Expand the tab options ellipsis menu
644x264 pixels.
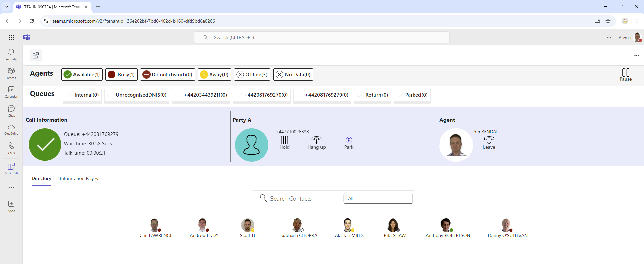pyautogui.click(x=636, y=55)
